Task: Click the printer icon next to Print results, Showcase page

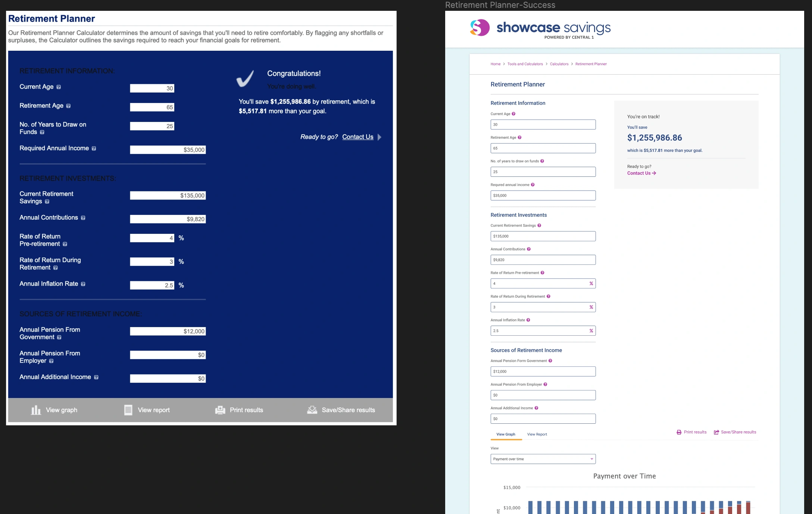Action: pyautogui.click(x=679, y=432)
